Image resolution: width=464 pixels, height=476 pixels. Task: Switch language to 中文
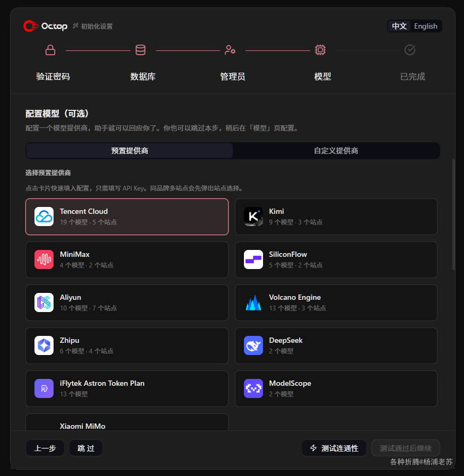[399, 26]
